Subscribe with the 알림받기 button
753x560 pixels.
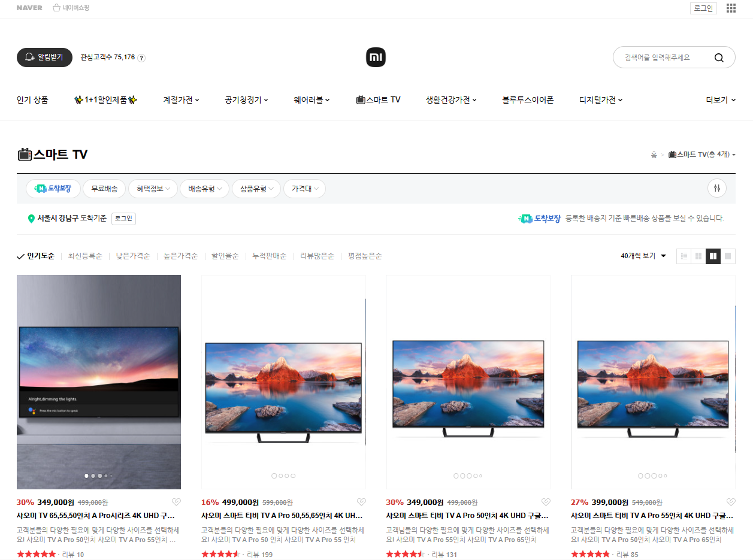tap(44, 57)
